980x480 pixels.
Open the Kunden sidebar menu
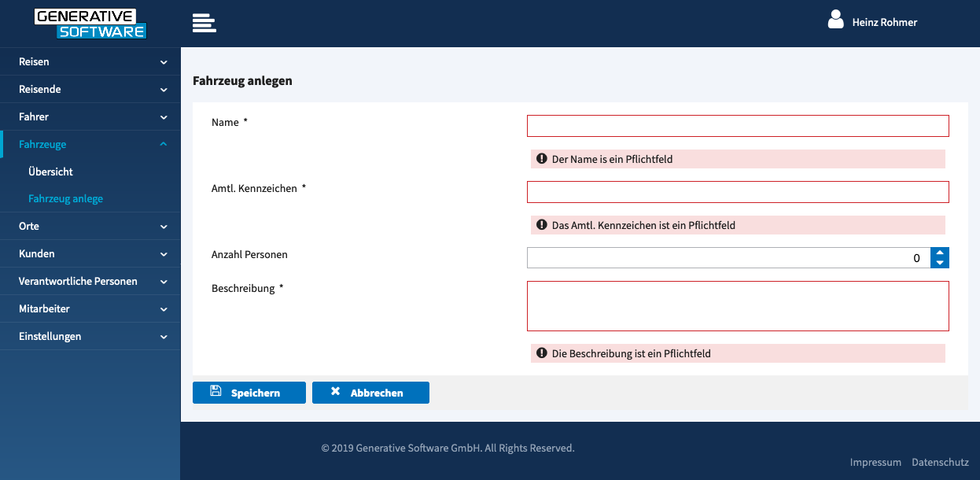click(x=90, y=253)
